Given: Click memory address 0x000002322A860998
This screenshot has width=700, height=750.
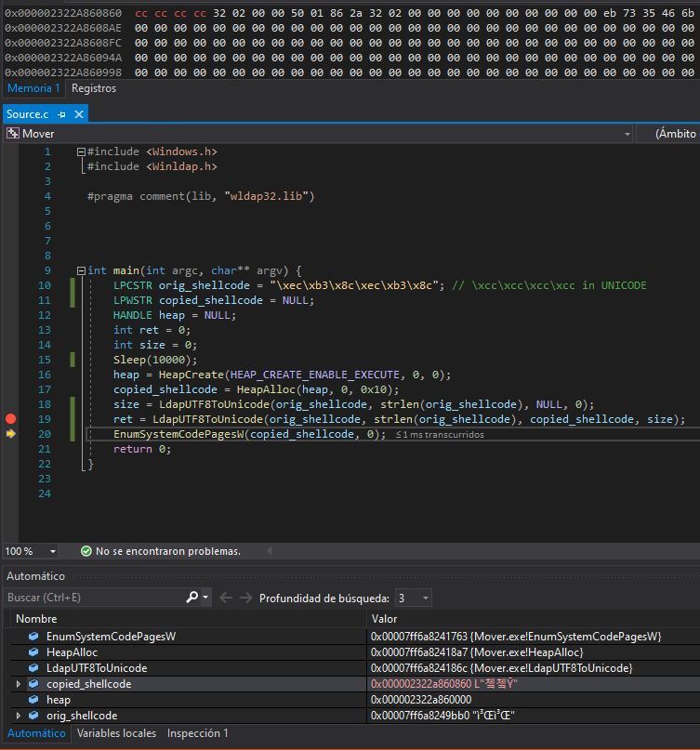Looking at the screenshot, I should 63,72.
